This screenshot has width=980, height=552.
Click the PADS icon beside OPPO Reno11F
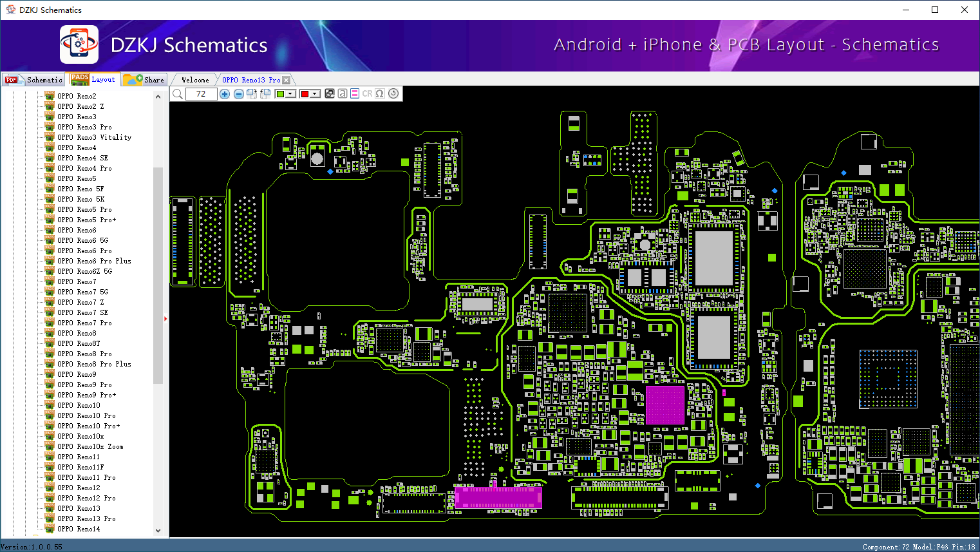50,467
